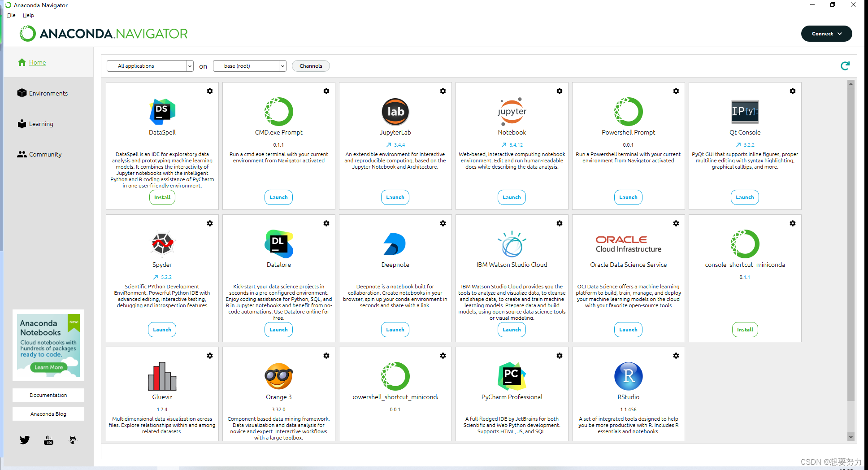This screenshot has height=470, width=868.
Task: Open the JupyterLab tile settings gear
Action: coord(443,91)
